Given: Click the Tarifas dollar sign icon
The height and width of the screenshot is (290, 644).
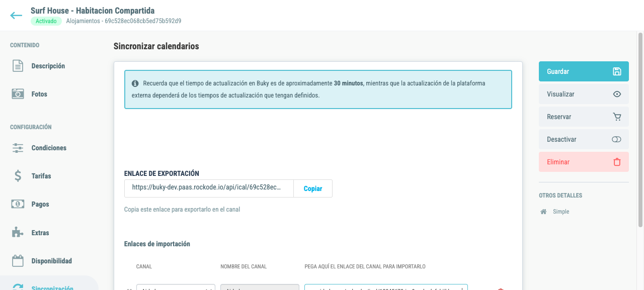Looking at the screenshot, I should point(18,176).
